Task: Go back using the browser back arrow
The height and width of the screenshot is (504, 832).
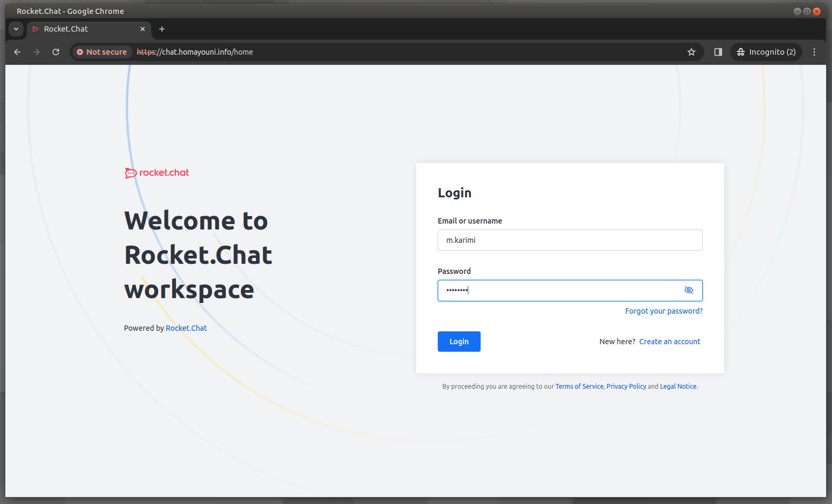Action: point(17,52)
